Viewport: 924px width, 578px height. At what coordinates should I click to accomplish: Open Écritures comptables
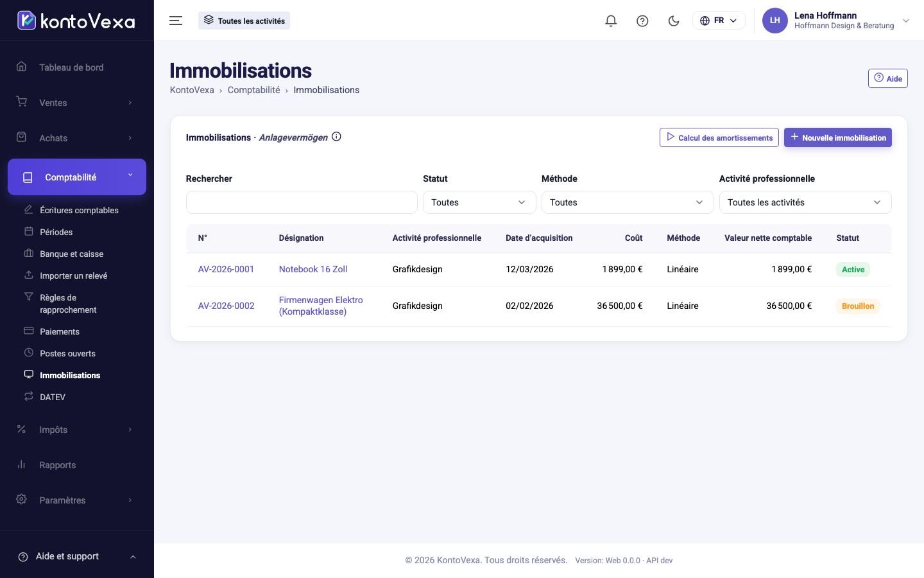pyautogui.click(x=79, y=210)
